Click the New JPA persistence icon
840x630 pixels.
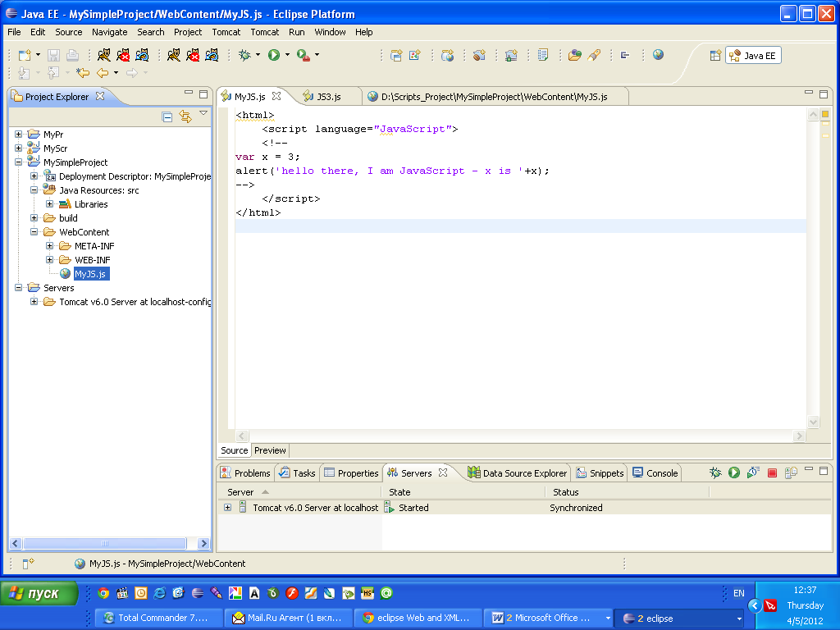pos(511,55)
